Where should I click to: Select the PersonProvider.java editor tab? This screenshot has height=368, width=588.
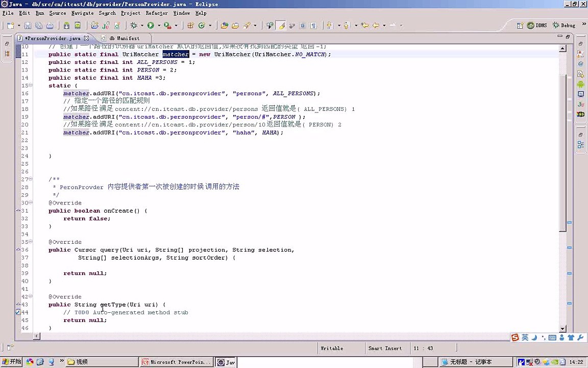[53, 38]
